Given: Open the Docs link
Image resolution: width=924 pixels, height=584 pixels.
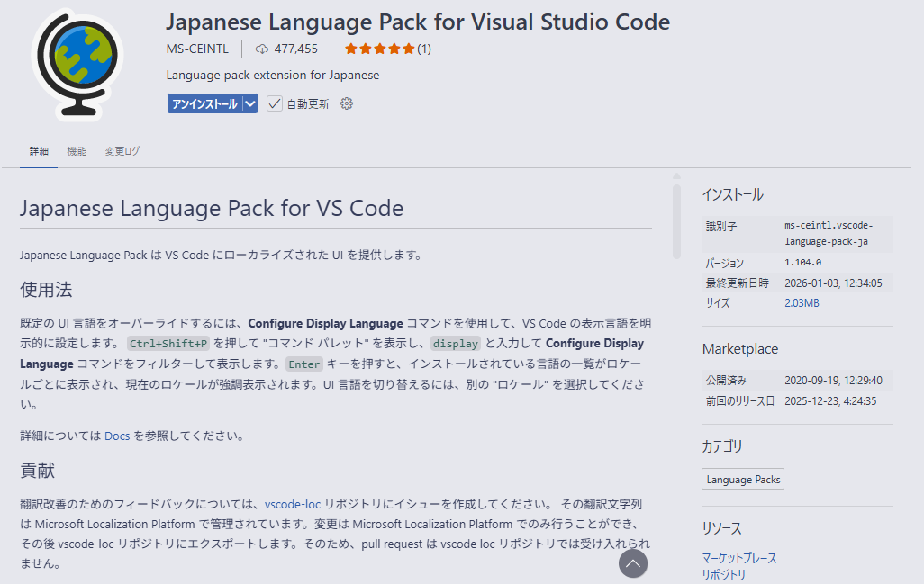Looking at the screenshot, I should 117,436.
